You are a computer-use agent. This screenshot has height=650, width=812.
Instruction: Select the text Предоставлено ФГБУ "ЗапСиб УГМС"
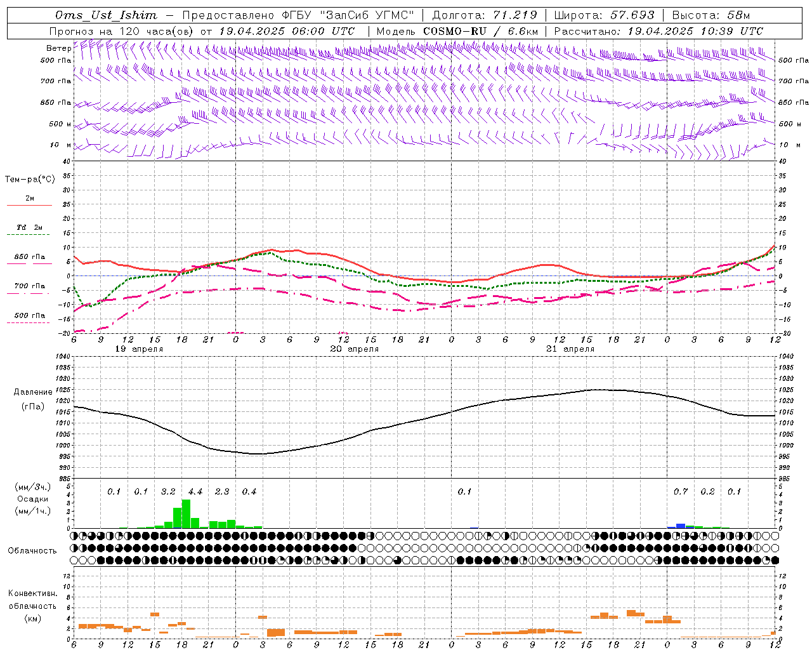coord(298,15)
